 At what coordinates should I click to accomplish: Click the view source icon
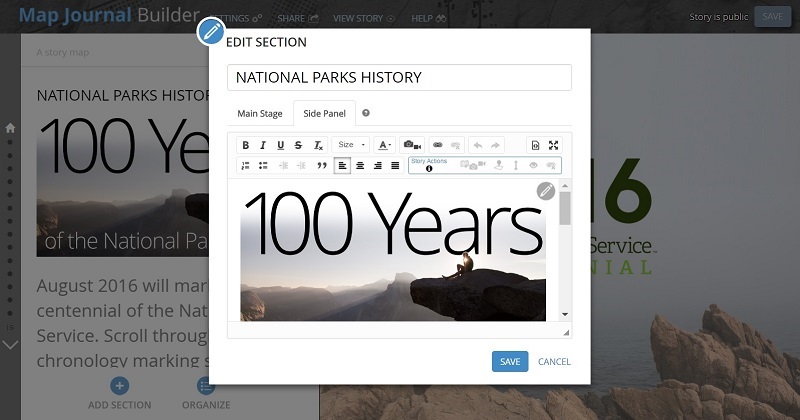pos(535,145)
